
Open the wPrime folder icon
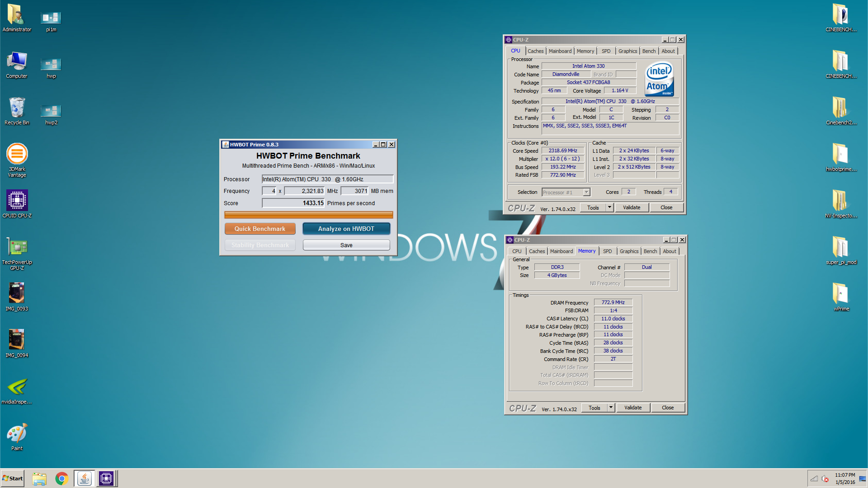tap(841, 297)
